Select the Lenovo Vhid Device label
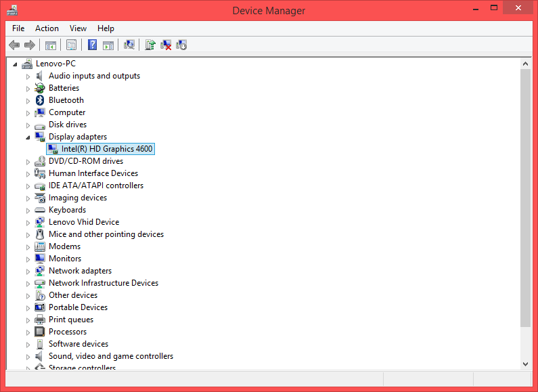538x392 pixels. pos(84,222)
